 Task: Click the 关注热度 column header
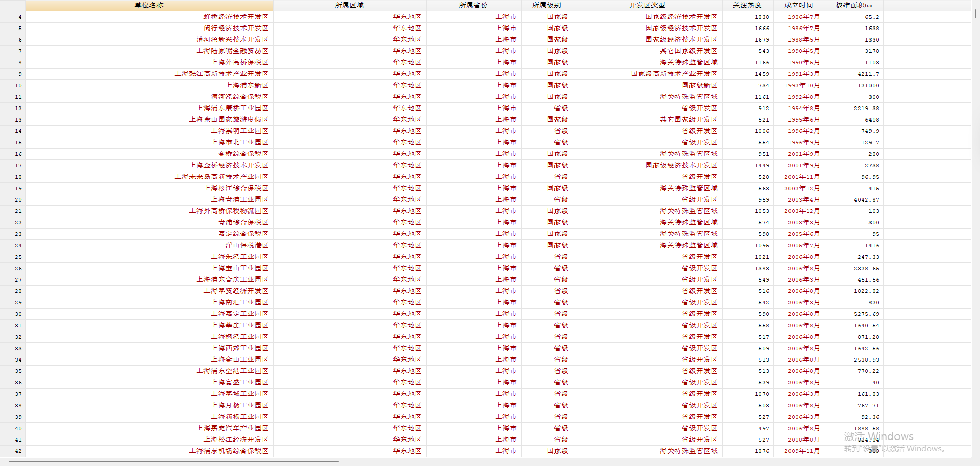pos(748,5)
